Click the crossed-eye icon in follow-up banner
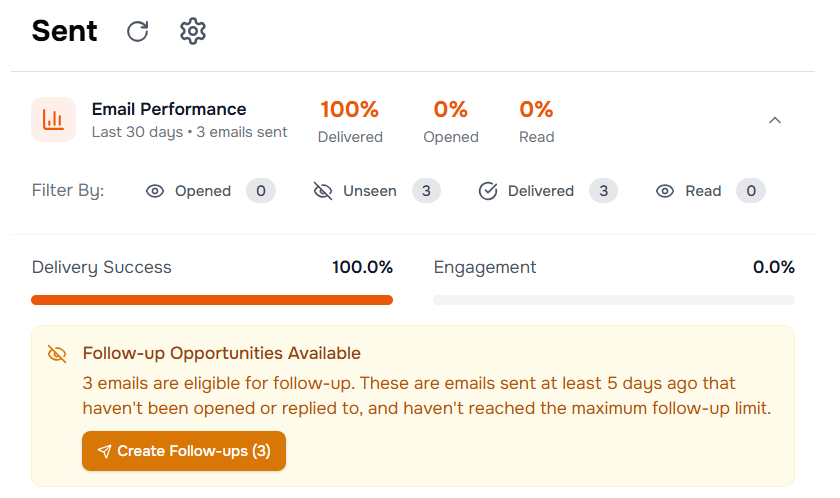This screenshot has width=840, height=498. [x=57, y=354]
